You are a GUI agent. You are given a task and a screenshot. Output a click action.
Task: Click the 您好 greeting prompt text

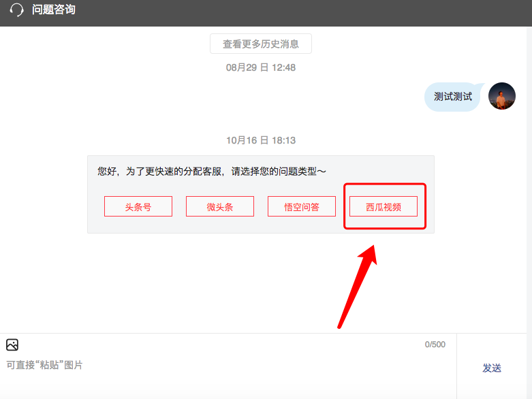[x=212, y=171]
